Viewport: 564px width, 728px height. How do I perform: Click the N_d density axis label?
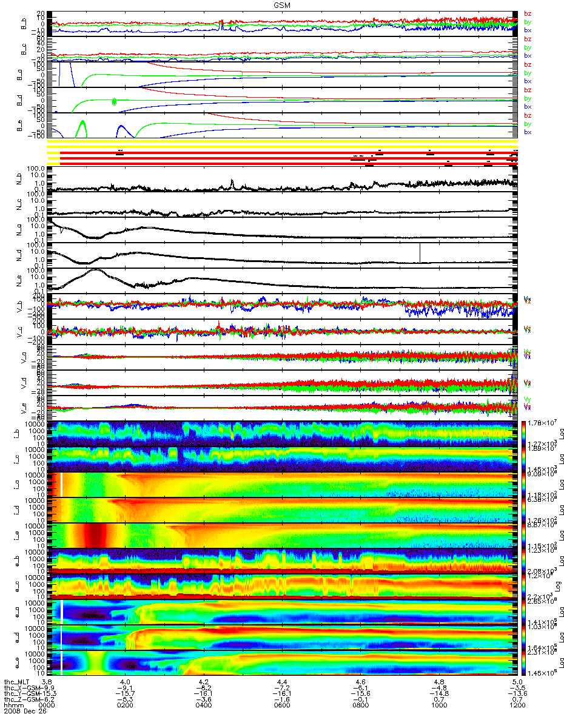tap(19, 255)
